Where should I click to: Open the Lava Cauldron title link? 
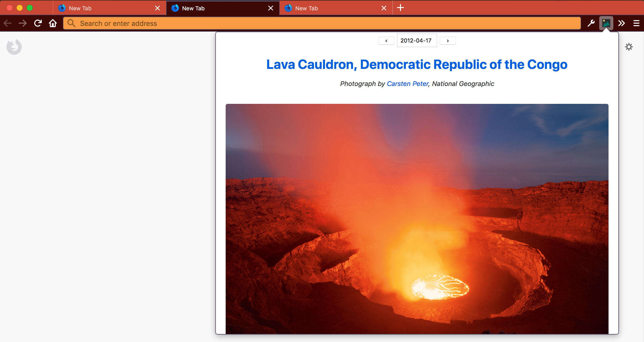pos(417,65)
